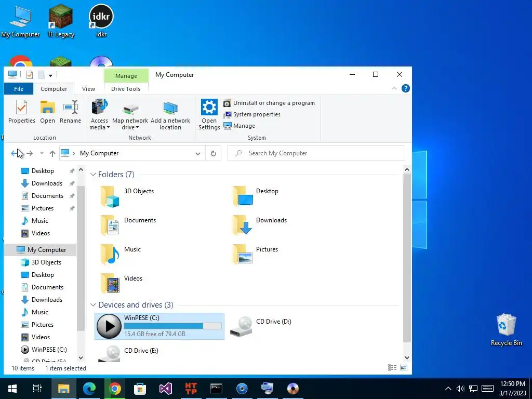Click the green Manage contextual tab
532x399 pixels.
pos(126,76)
